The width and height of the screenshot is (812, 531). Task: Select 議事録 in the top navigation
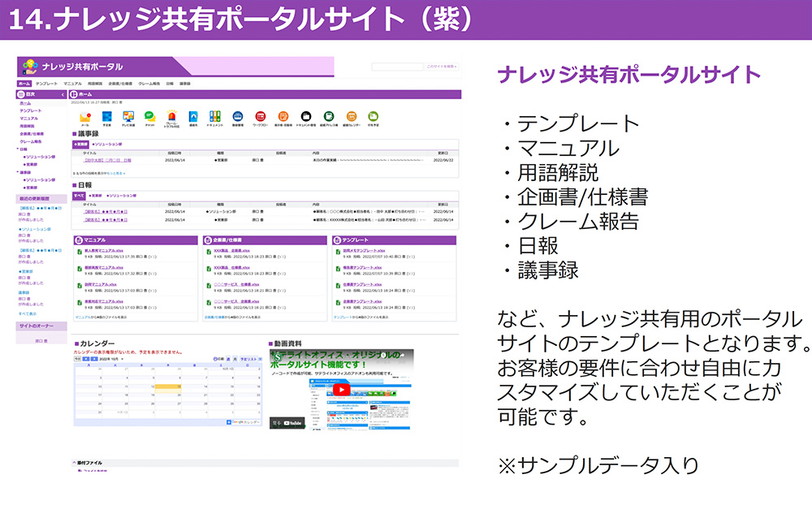(x=185, y=84)
